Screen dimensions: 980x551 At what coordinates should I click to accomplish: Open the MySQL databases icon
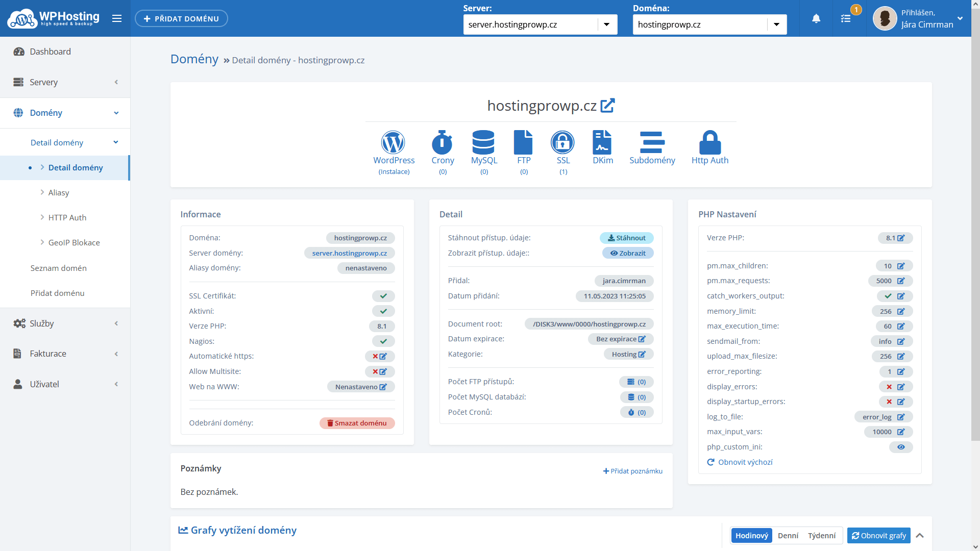pyautogui.click(x=483, y=143)
